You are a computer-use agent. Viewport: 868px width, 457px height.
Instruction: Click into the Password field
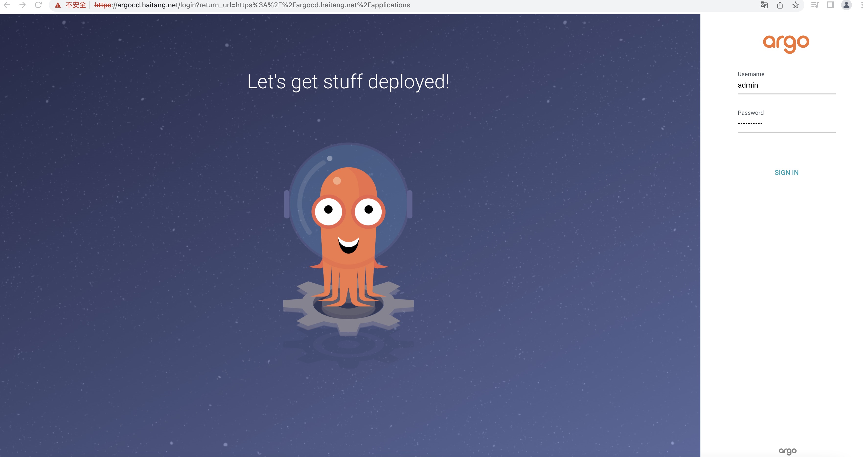(x=787, y=124)
